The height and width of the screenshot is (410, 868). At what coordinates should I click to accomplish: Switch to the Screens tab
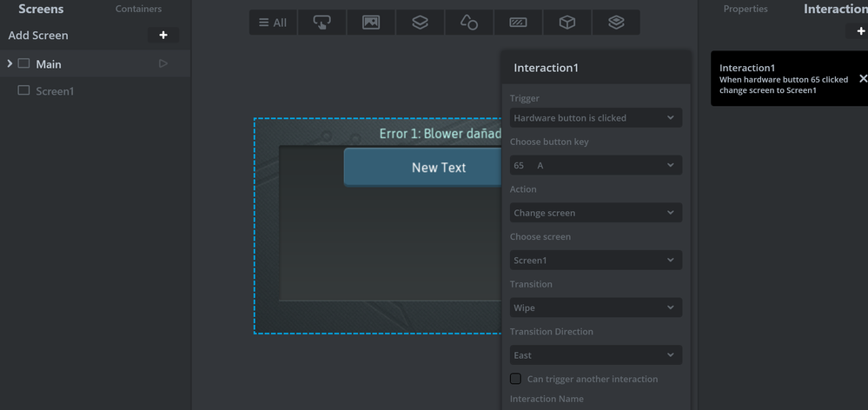41,9
